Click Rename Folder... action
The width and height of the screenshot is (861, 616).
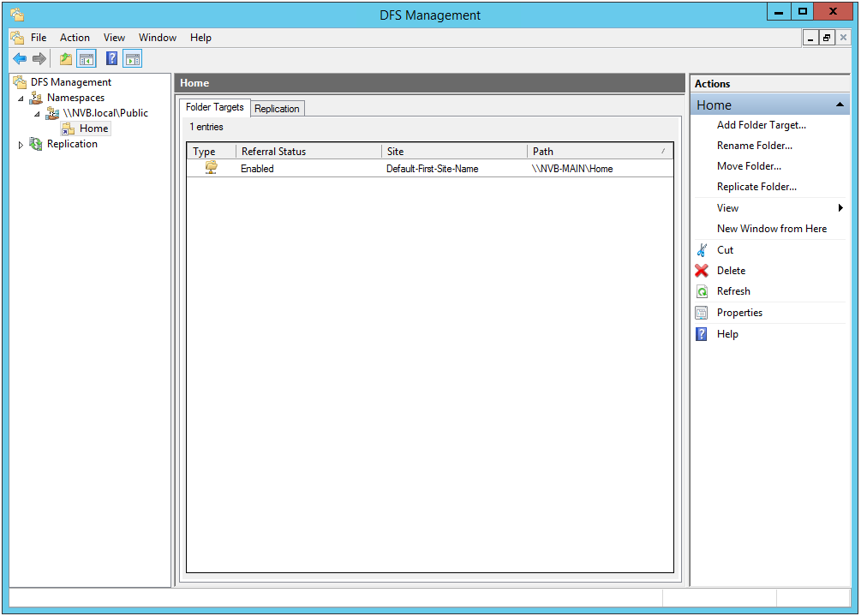click(x=755, y=146)
